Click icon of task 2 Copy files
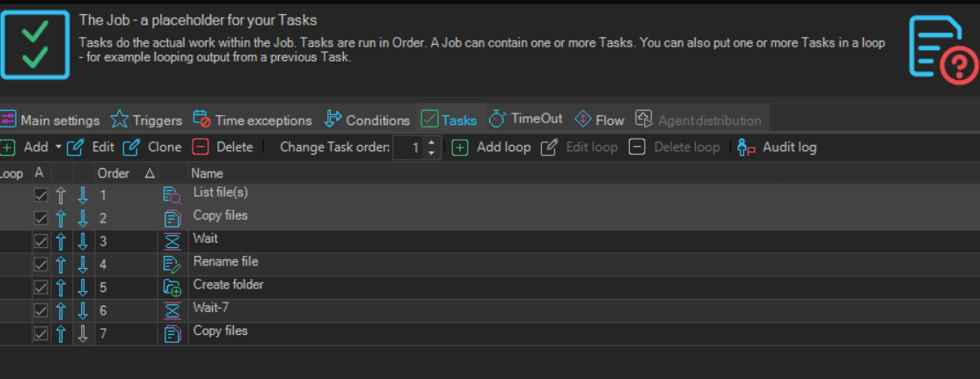Image resolution: width=980 pixels, height=379 pixels. point(172,219)
